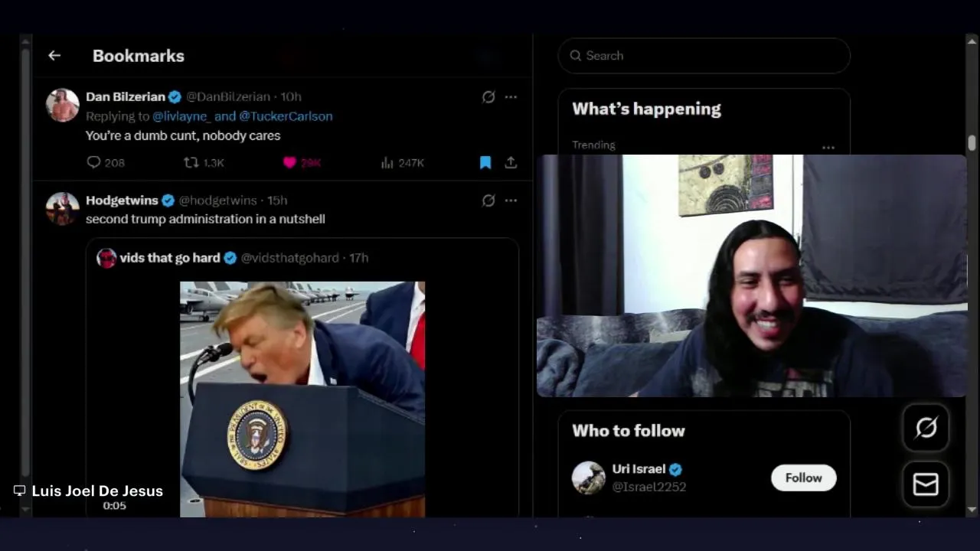Screen dimensions: 980x551
Task: Open Grok icon on Dan Bilzerian's post
Action: (x=488, y=97)
